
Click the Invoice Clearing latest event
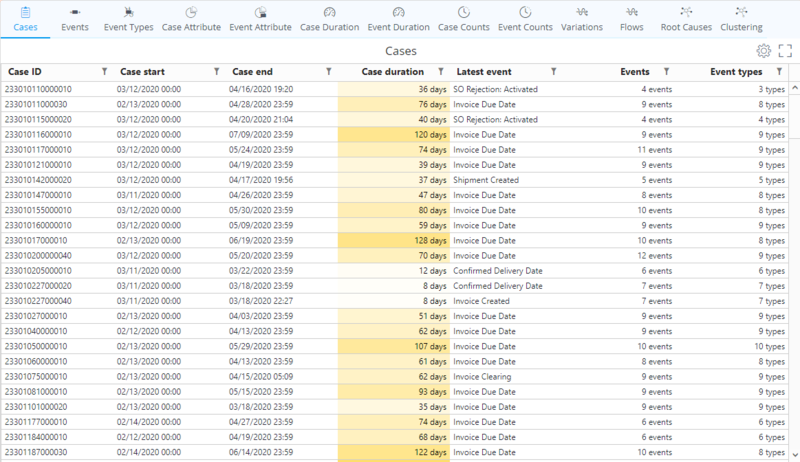[x=482, y=377]
